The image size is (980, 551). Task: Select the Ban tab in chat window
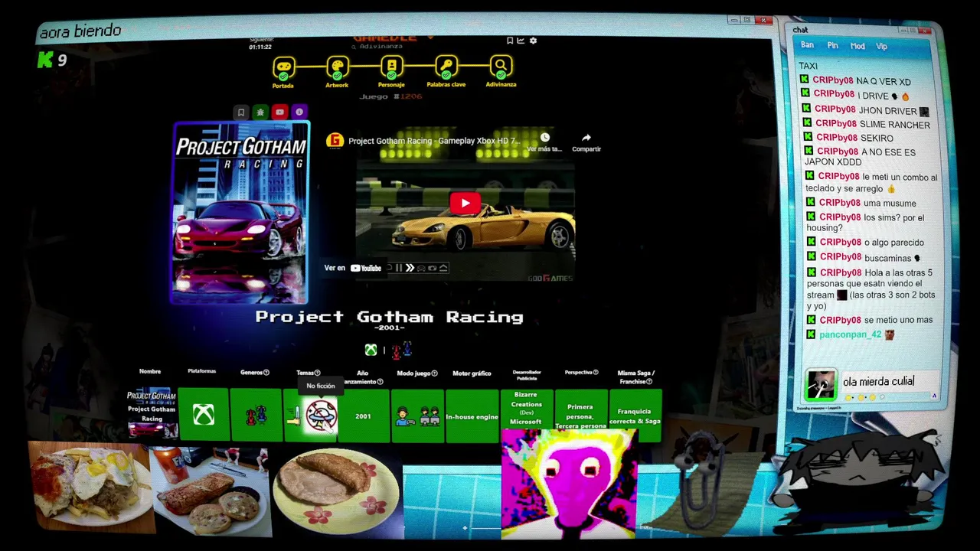point(807,46)
